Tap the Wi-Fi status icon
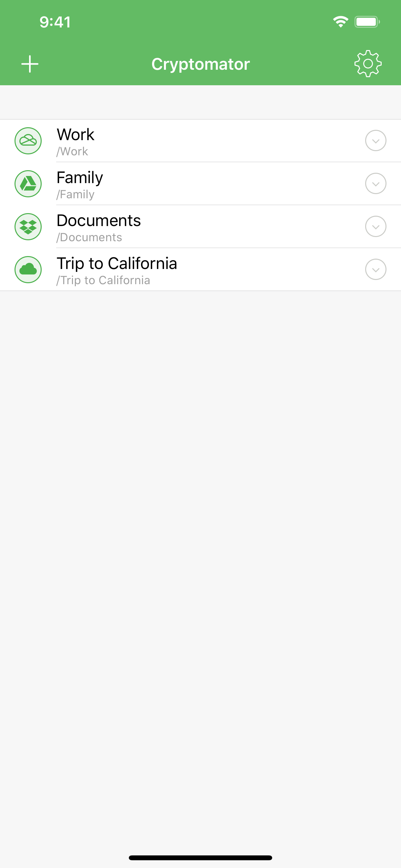401x868 pixels. click(340, 22)
